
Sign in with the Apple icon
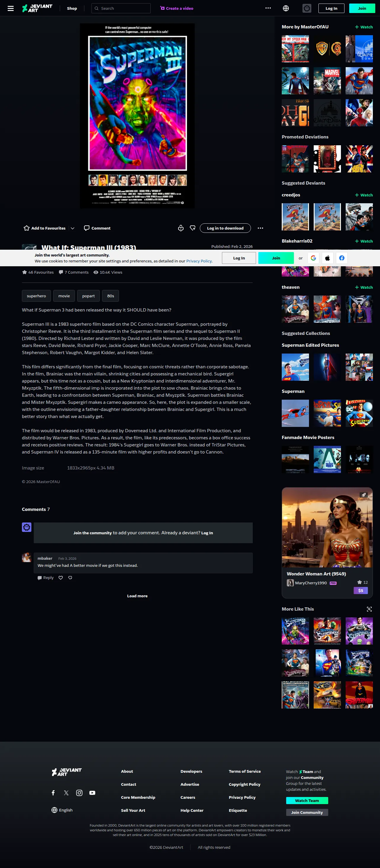(x=327, y=258)
